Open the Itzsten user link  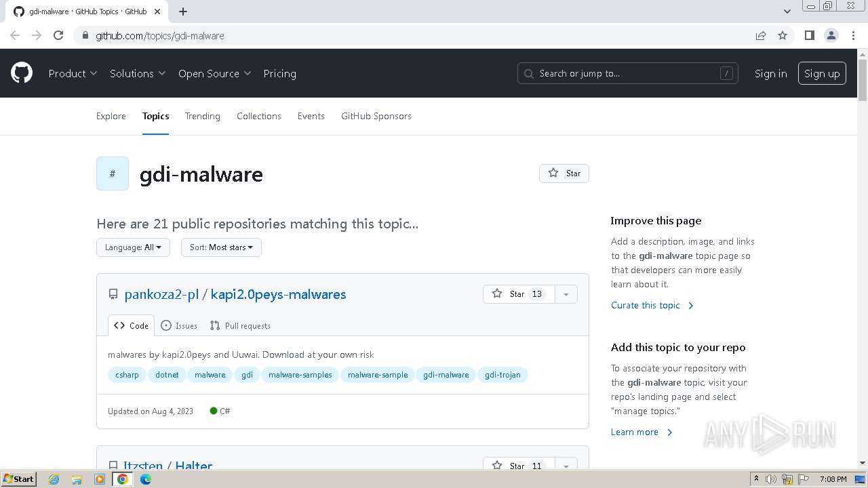click(143, 466)
